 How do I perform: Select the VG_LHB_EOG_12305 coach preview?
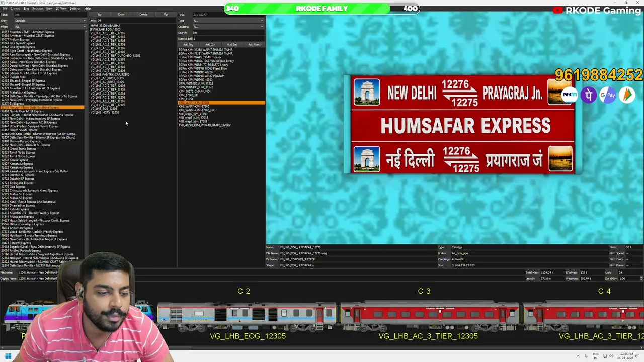[247, 317]
